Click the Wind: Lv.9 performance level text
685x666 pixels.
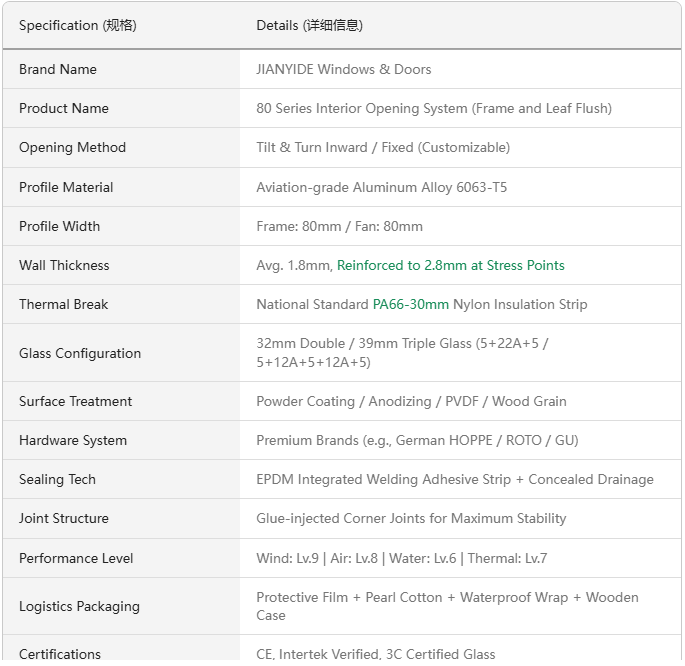pos(287,559)
